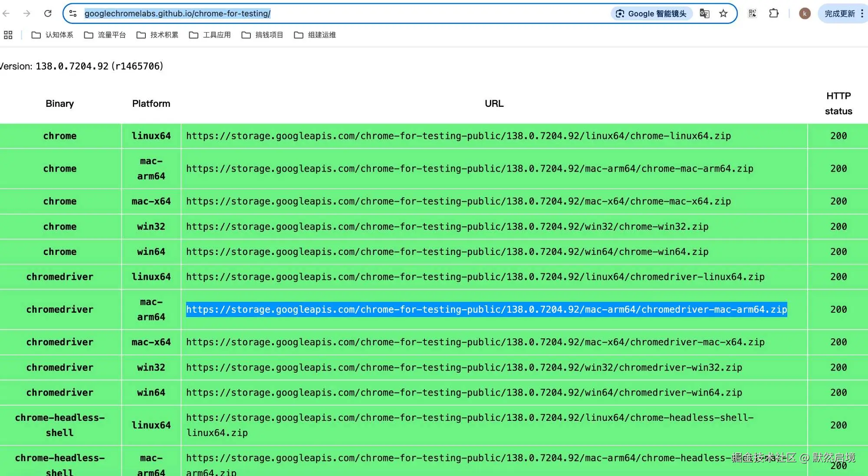868x476 pixels.
Task: Click the translate page icon
Action: (704, 13)
